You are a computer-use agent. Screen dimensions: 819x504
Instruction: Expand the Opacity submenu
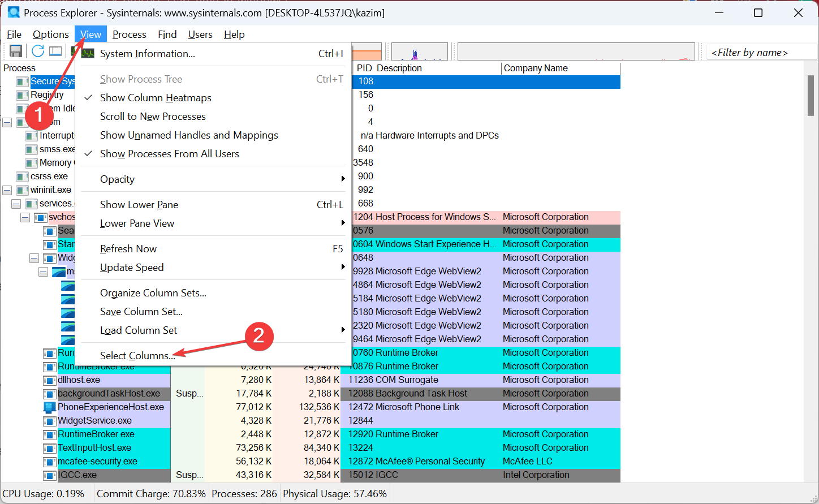tap(213, 179)
